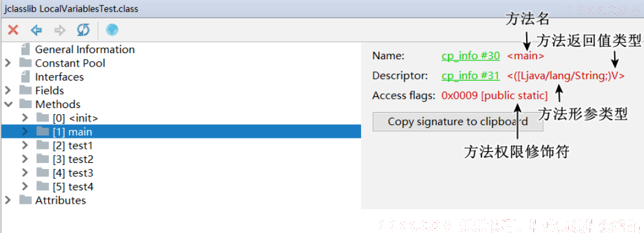This screenshot has width=644, height=233.
Task: Select the [2] test1 method
Action: pos(73,146)
